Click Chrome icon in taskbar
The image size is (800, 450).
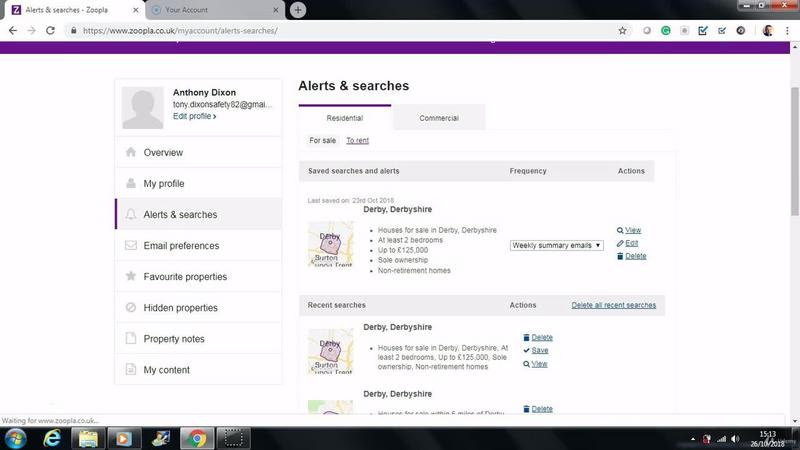pyautogui.click(x=197, y=438)
